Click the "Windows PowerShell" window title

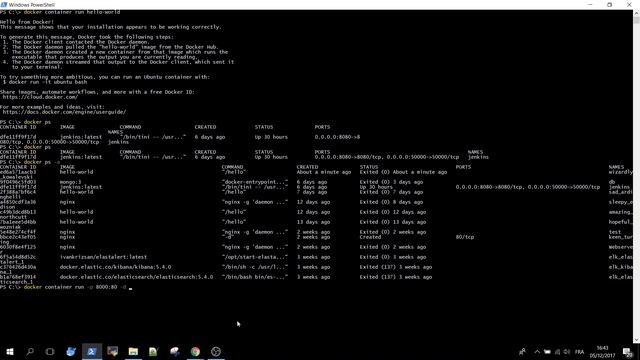pyautogui.click(x=32, y=5)
